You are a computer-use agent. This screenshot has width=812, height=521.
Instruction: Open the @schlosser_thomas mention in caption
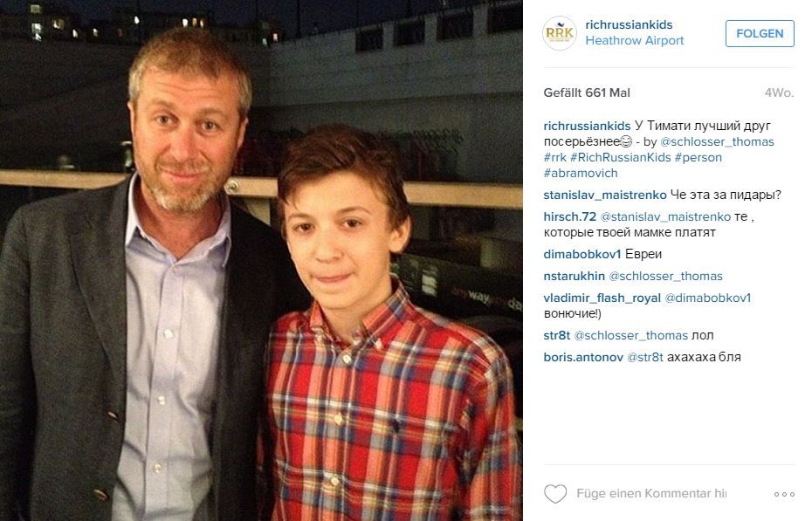coord(717,141)
